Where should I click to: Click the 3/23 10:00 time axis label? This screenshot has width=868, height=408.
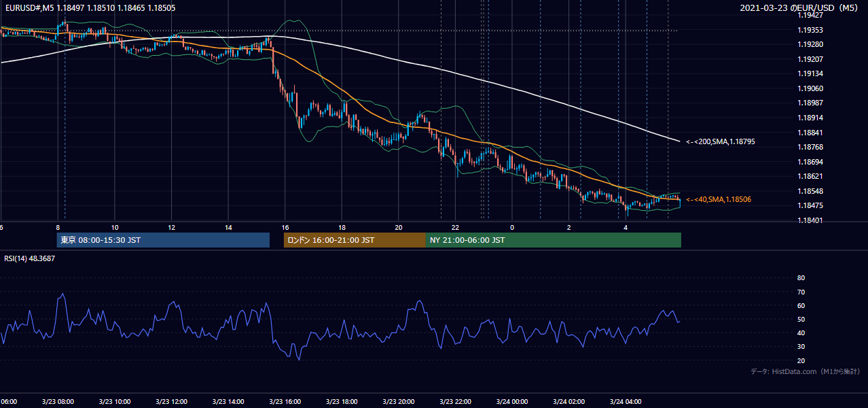coord(115,401)
